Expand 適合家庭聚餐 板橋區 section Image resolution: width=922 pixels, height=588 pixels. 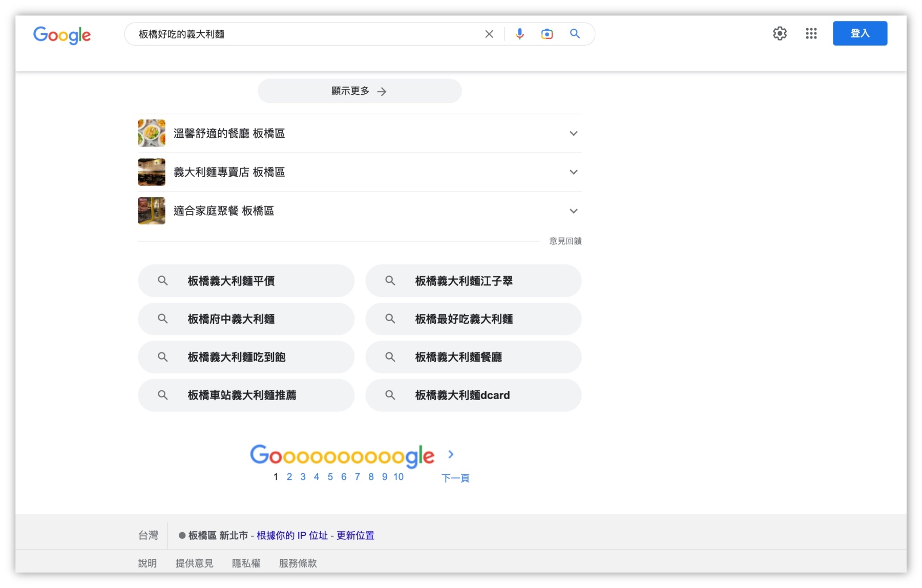573,211
